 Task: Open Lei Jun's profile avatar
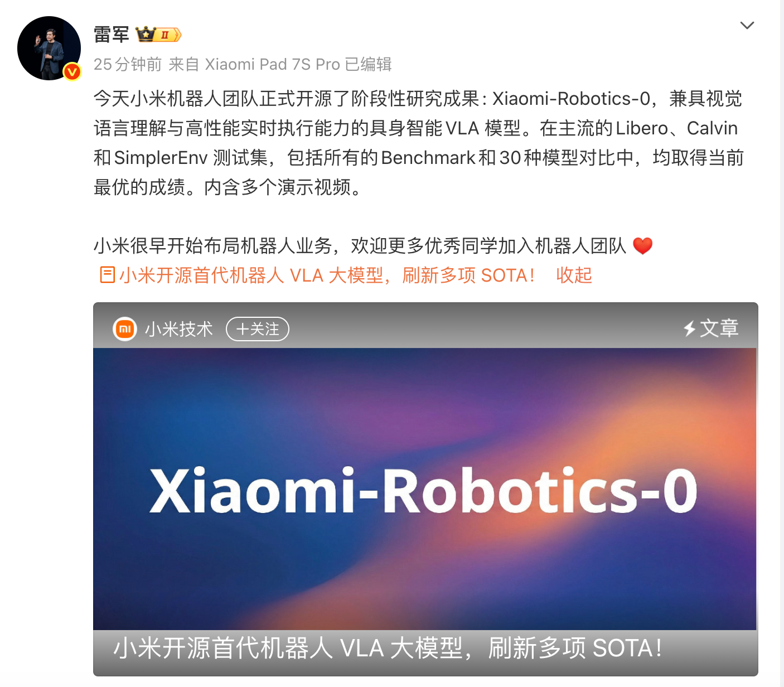pos(49,49)
